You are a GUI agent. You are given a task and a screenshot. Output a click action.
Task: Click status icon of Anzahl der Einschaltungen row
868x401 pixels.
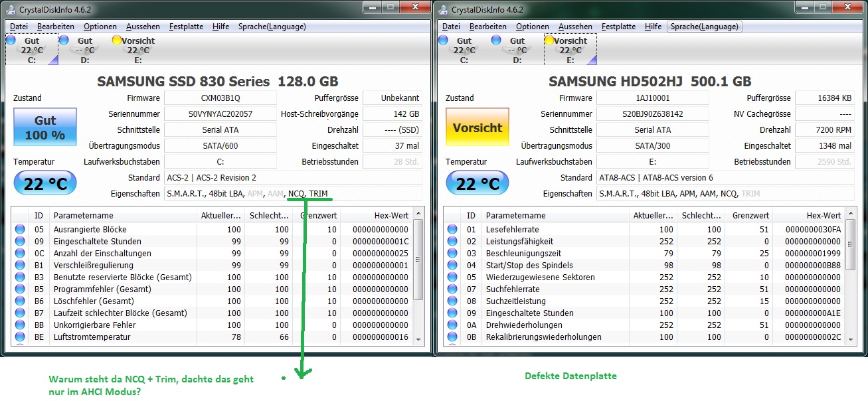pos(20,253)
